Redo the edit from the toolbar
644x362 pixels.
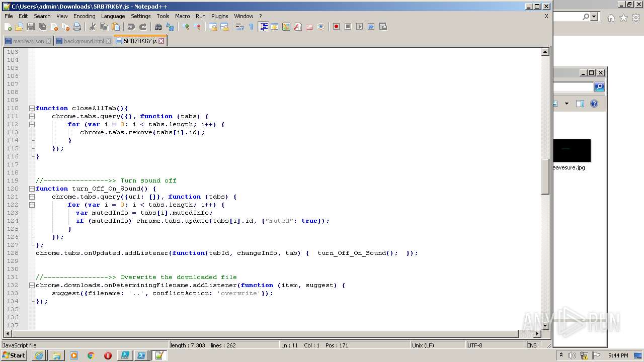(143, 27)
